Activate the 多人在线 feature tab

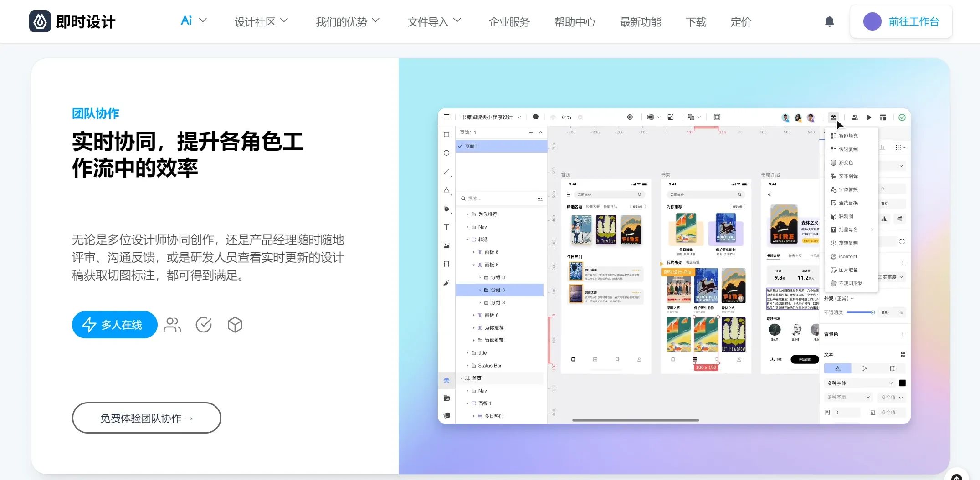coord(114,325)
